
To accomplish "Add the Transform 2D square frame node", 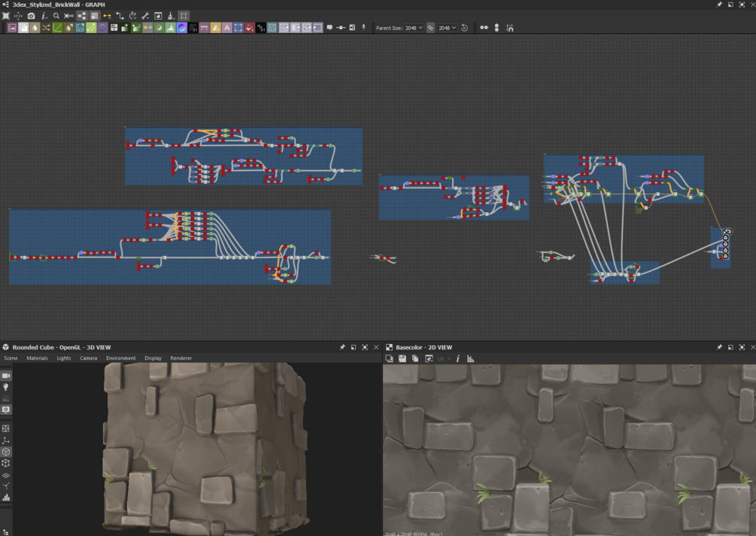I will tap(238, 28).
